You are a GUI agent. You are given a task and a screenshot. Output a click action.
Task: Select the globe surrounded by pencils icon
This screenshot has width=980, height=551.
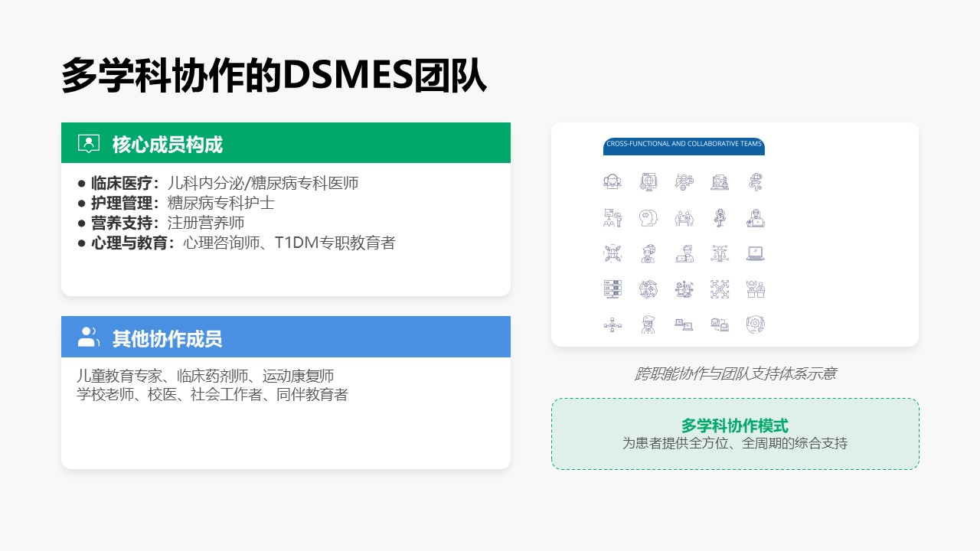(612, 253)
